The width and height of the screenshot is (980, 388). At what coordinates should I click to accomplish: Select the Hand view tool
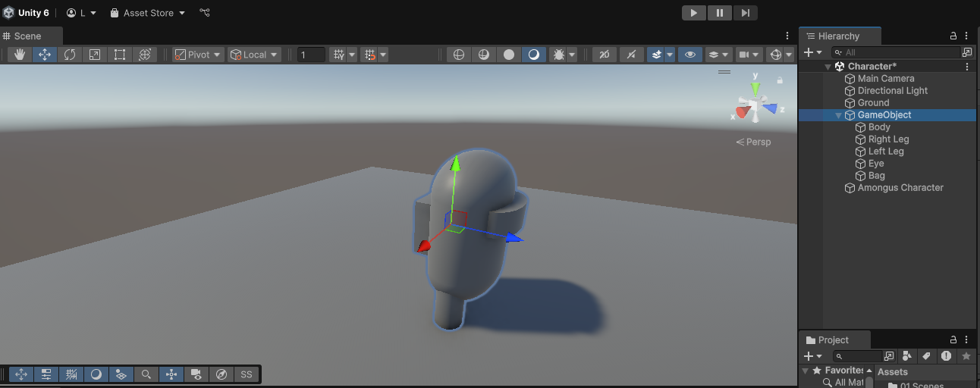[x=20, y=55]
